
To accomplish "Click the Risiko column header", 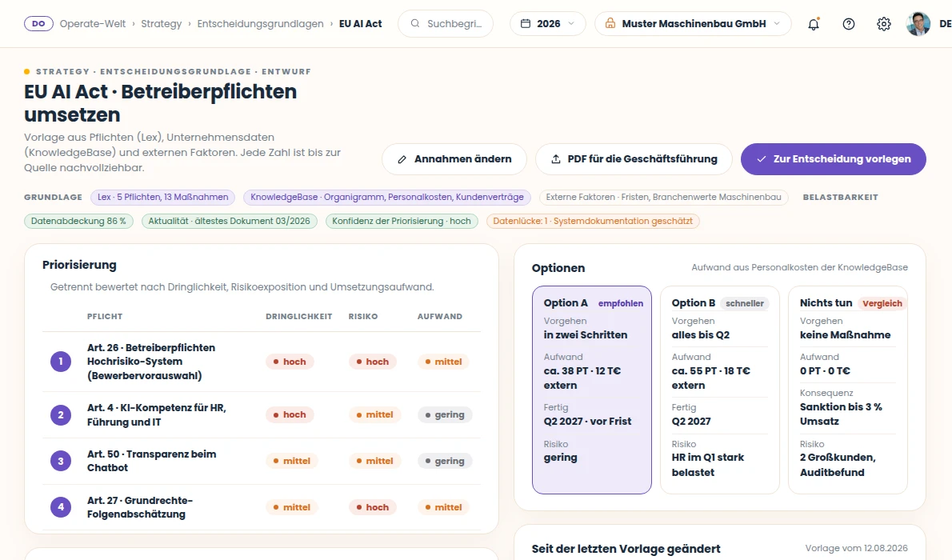I will point(363,317).
